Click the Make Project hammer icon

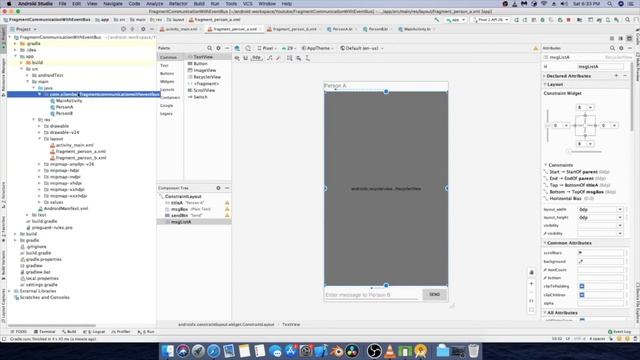coord(437,20)
